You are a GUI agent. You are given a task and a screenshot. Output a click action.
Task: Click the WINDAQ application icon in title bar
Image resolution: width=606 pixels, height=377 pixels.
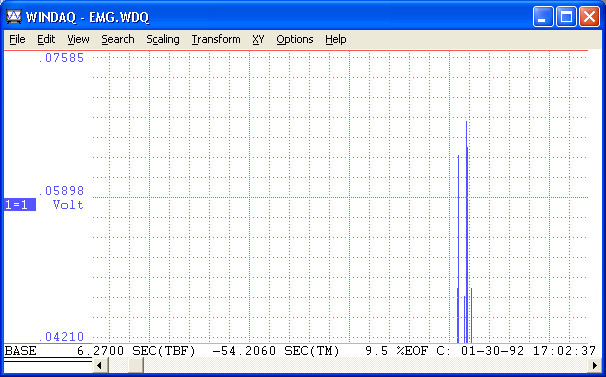coord(14,17)
